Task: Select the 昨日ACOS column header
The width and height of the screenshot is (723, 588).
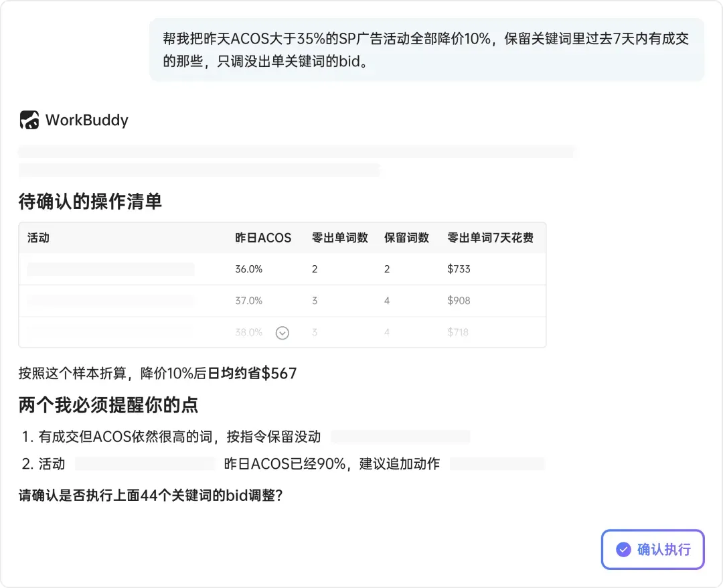Action: click(x=263, y=238)
